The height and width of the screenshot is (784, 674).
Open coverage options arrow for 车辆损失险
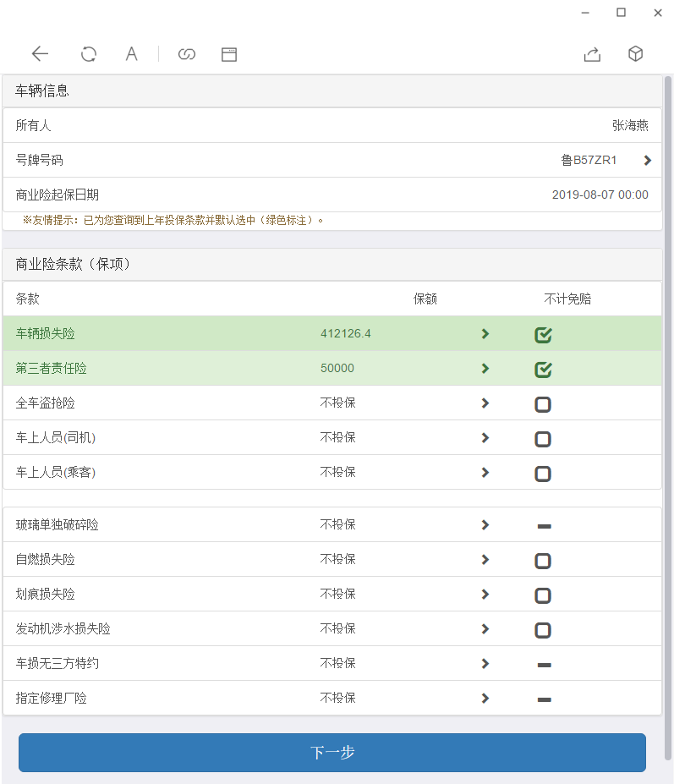coord(485,334)
